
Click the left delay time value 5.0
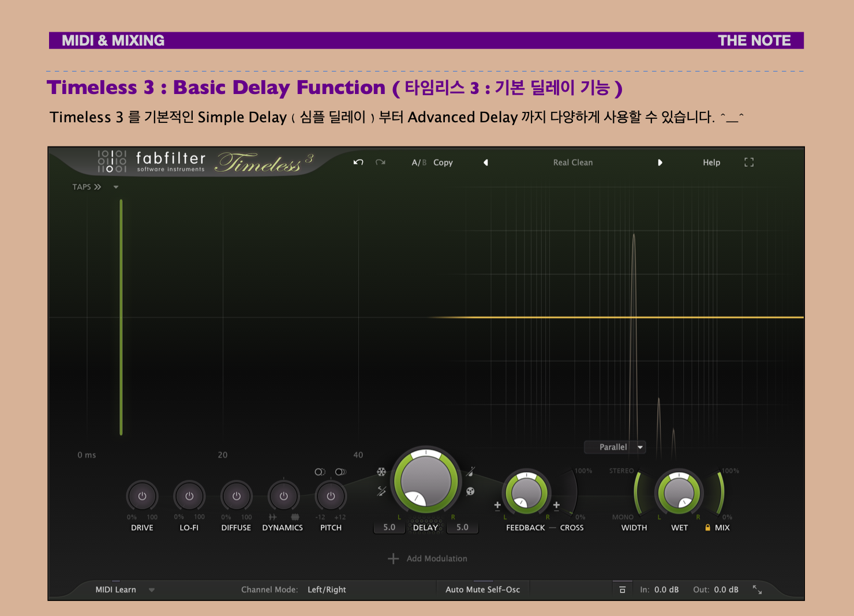point(389,527)
